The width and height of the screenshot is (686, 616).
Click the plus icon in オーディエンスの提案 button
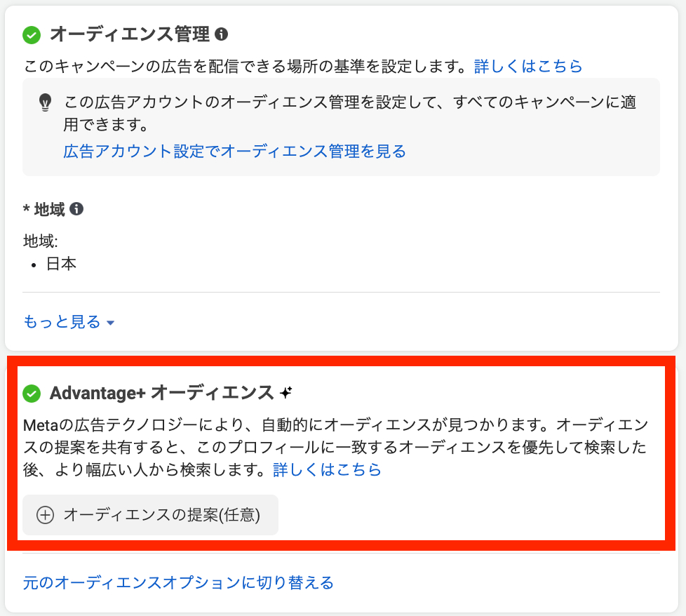44,514
